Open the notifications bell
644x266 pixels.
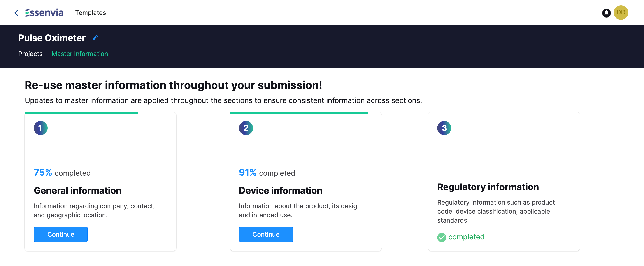(x=606, y=13)
